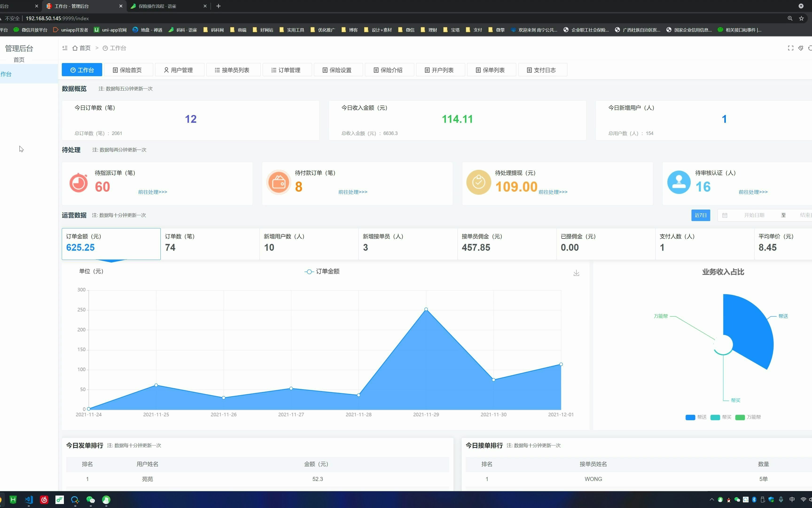Go to process 待指派订单 via 前往处理 link
The width and height of the screenshot is (812, 508).
tap(153, 192)
